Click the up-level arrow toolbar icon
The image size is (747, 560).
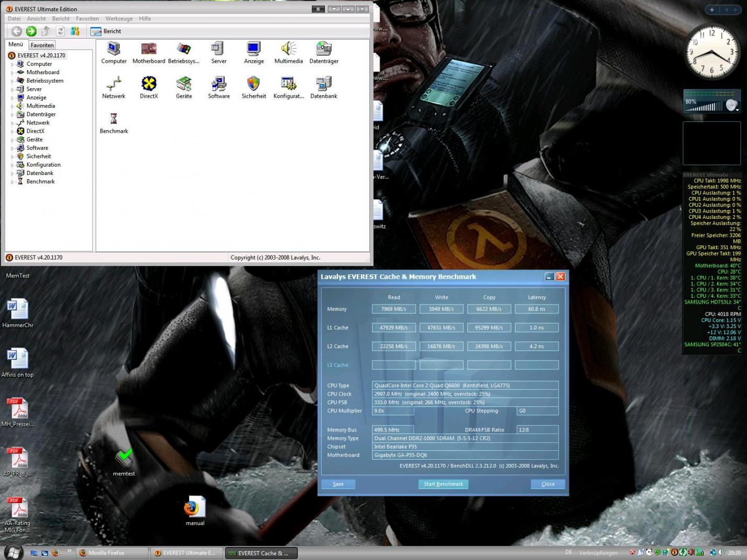(46, 31)
